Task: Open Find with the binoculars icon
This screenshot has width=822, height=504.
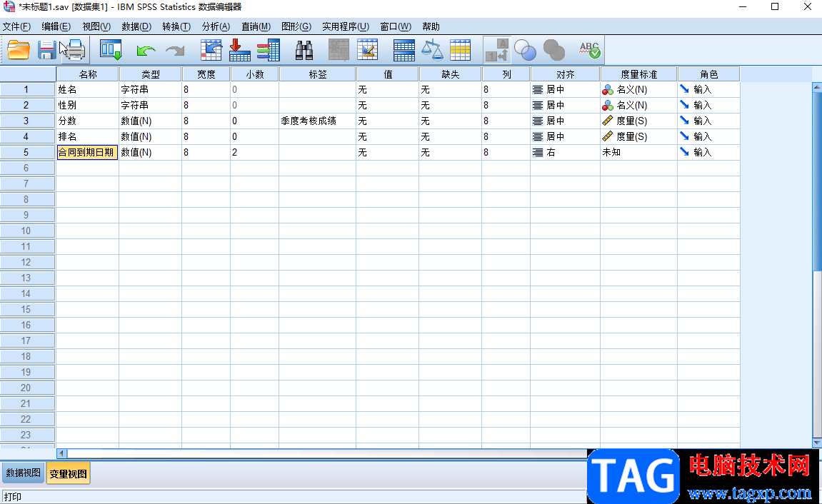Action: pyautogui.click(x=304, y=50)
